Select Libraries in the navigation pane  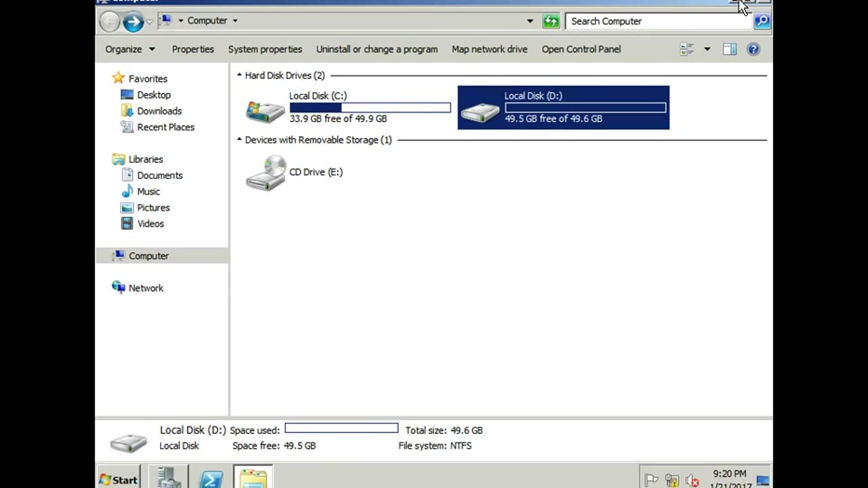tap(146, 159)
